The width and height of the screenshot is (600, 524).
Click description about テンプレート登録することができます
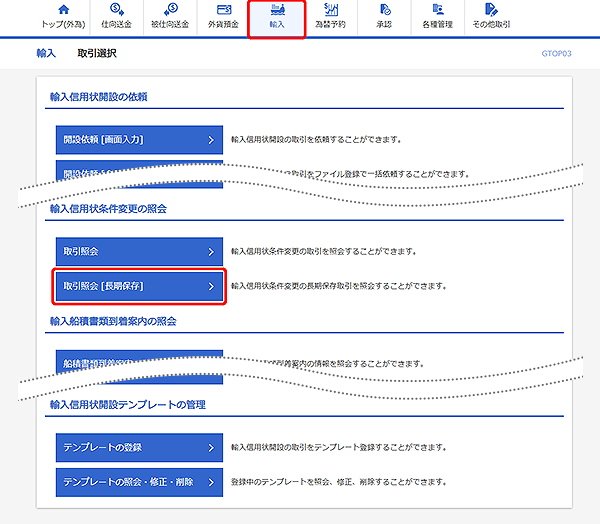tap(339, 447)
